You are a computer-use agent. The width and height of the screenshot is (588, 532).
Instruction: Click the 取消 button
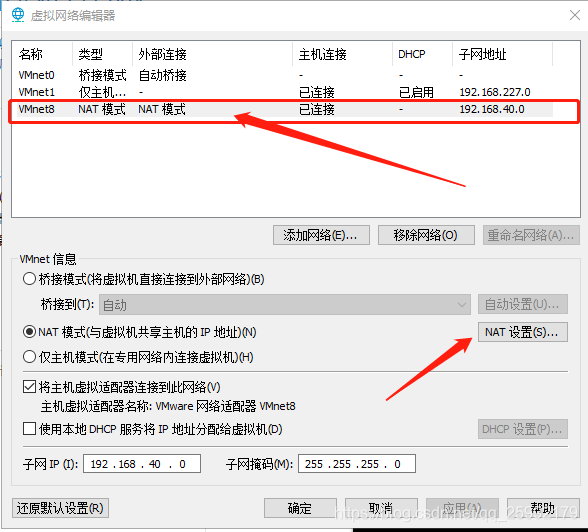[x=381, y=508]
